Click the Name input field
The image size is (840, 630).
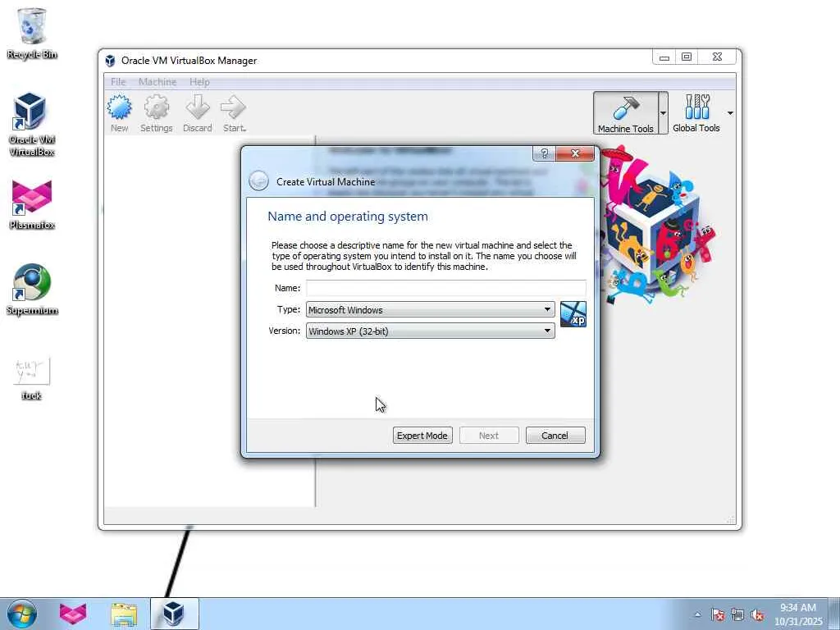445,288
